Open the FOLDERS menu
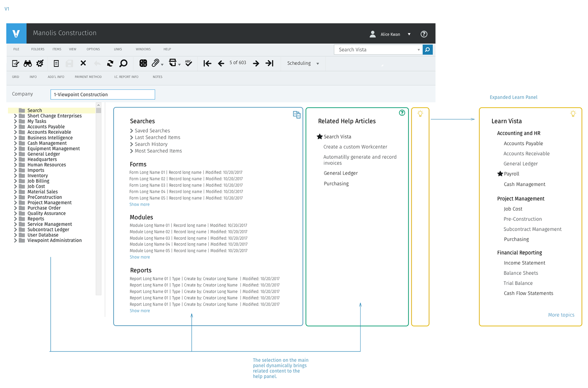Screen dimensions: 588x388 (x=38, y=49)
